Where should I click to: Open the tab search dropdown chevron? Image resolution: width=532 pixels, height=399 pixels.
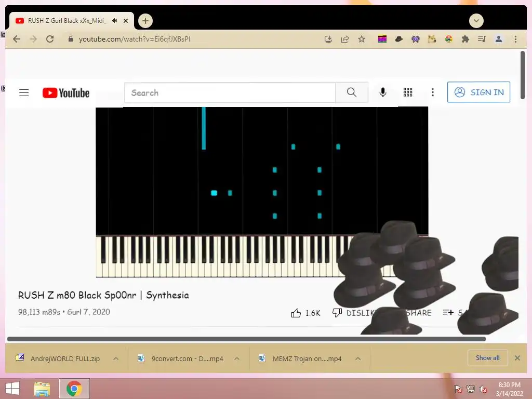click(x=476, y=21)
